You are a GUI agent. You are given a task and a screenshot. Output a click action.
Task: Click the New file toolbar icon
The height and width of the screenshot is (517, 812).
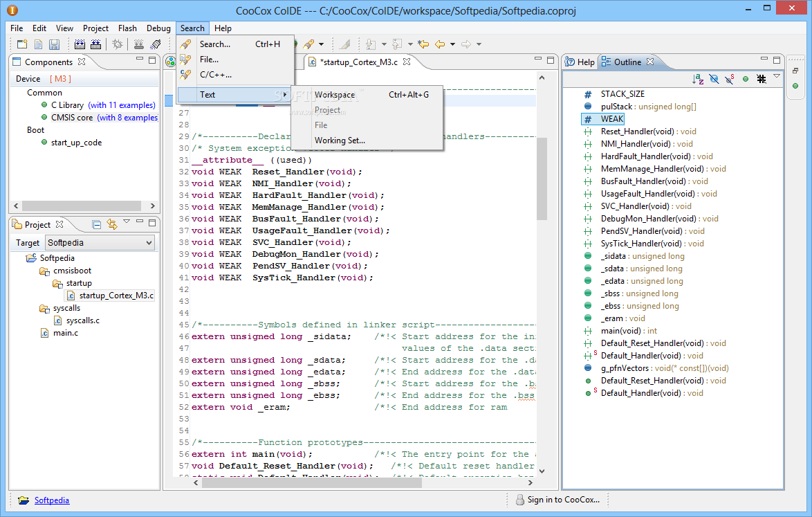point(22,44)
